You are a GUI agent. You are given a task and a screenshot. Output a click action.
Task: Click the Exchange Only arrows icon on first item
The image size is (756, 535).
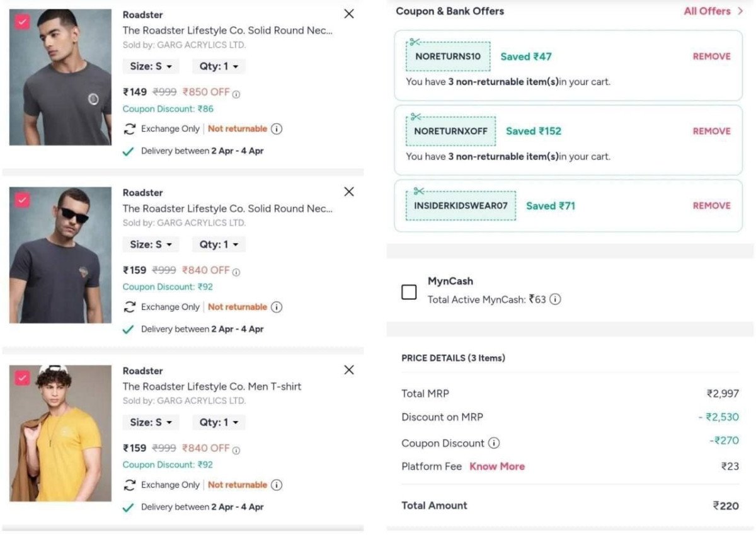(130, 129)
